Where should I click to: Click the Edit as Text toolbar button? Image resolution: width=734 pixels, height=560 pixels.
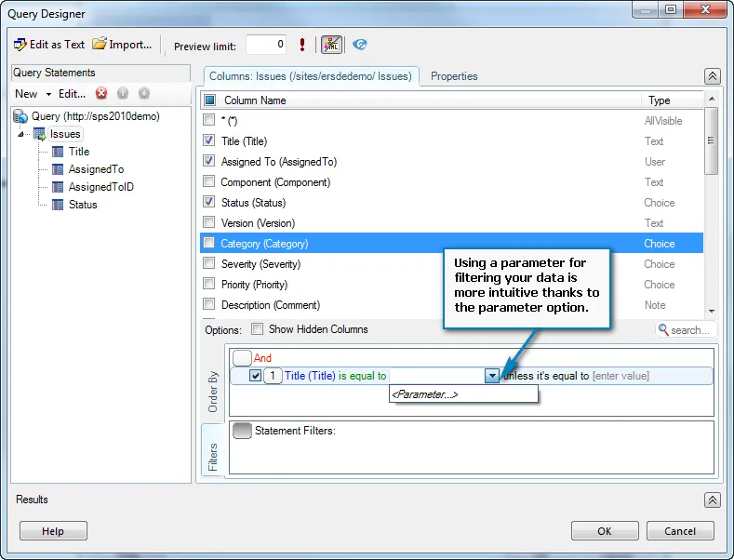48,45
